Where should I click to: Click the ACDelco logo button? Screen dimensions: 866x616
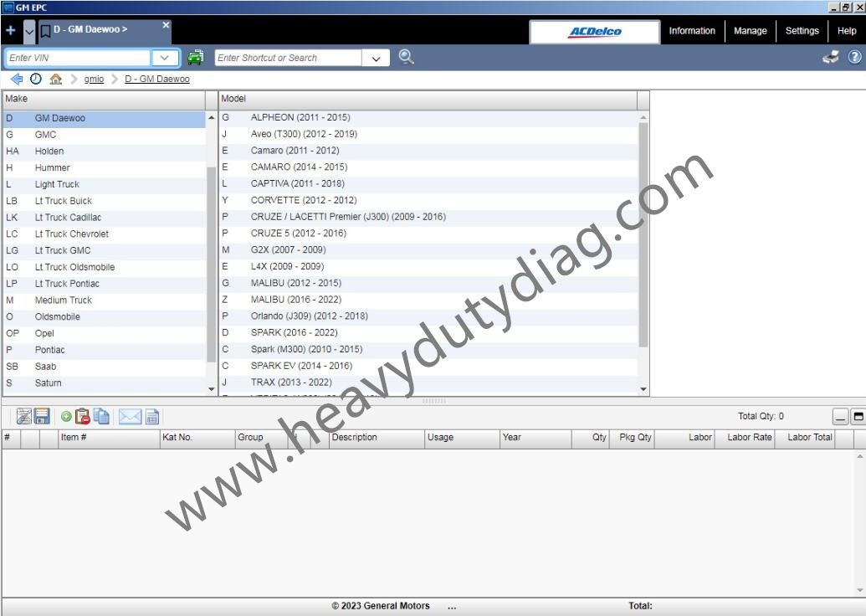595,32
